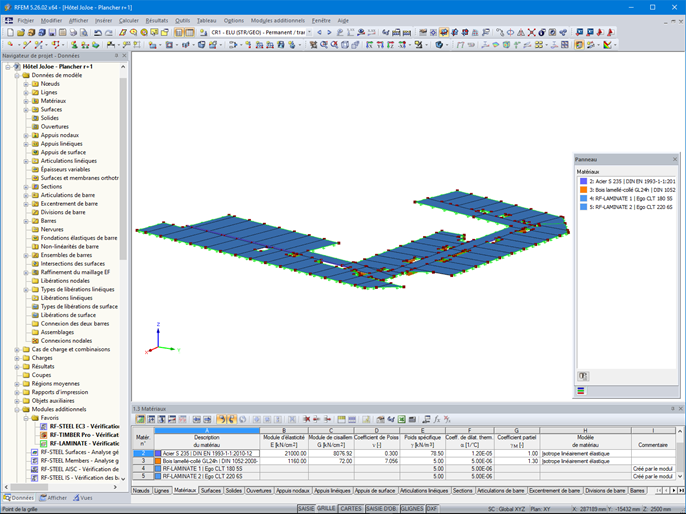Switch to the Vues navigator tab
Viewport: 686px width, 514px height.
(x=83, y=498)
